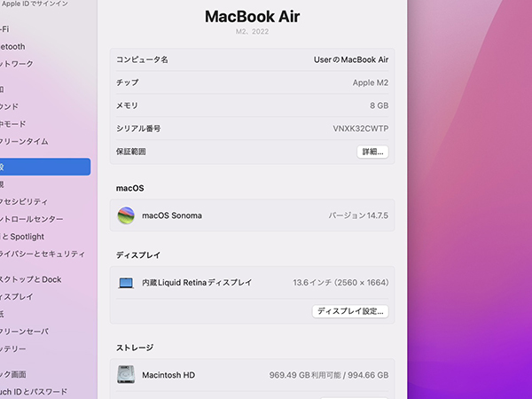The width and height of the screenshot is (532, 399).
Task: Click Apple ID でサインイン at sidebar top
Action: tap(34, 4)
